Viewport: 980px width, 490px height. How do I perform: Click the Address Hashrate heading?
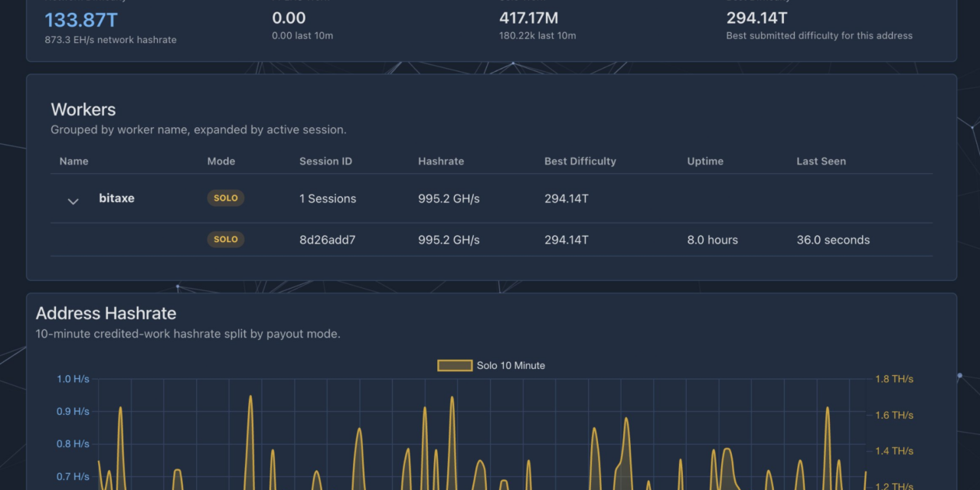106,313
